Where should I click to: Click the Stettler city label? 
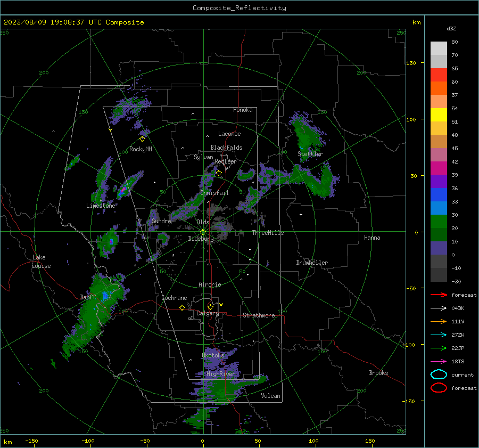pos(310,154)
